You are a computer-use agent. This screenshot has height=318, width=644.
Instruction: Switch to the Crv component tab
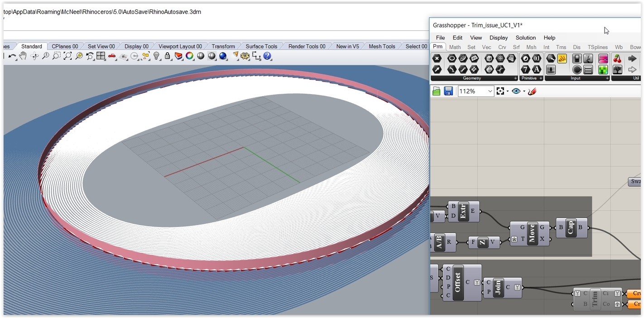click(502, 47)
